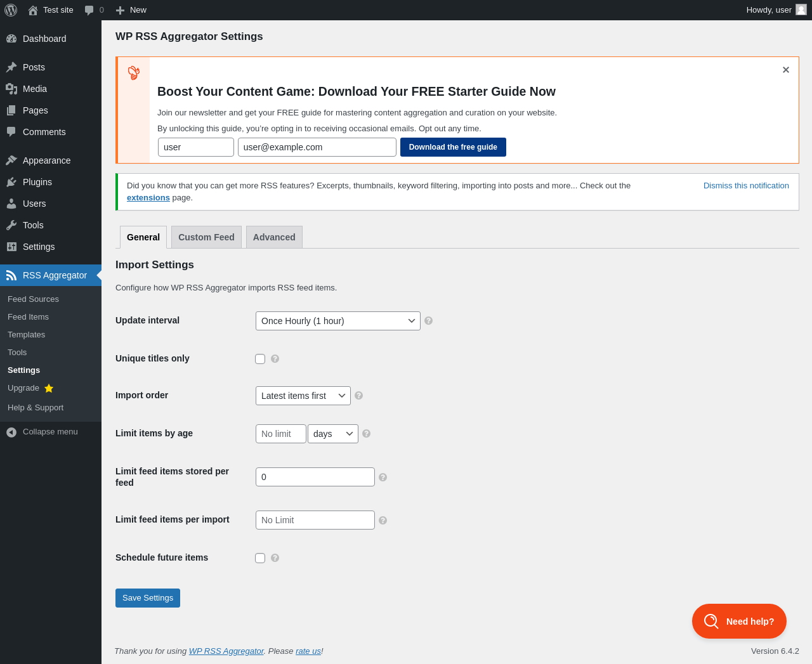Open Tools under RSS Aggregator submenu
812x664 pixels.
[17, 353]
